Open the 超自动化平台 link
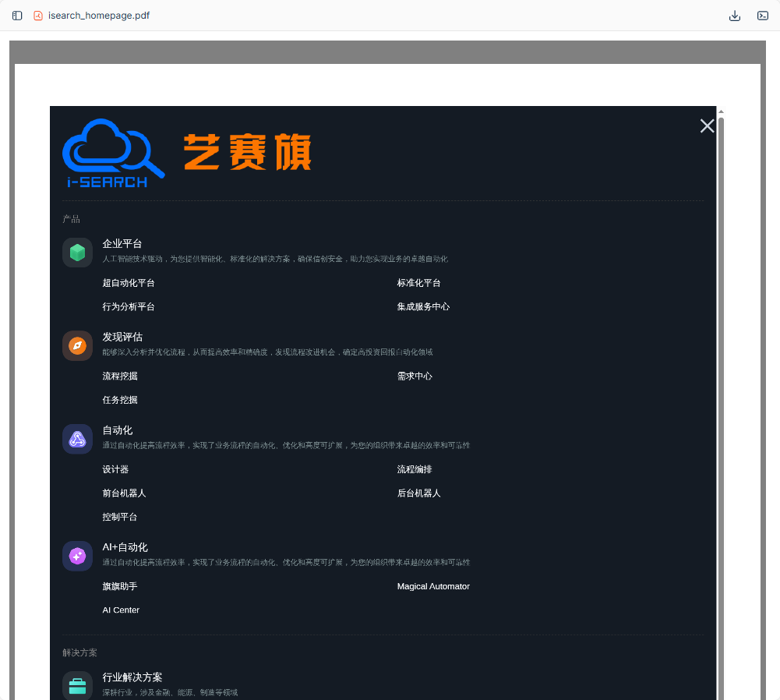Screen dimensions: 780x700 pos(129,283)
